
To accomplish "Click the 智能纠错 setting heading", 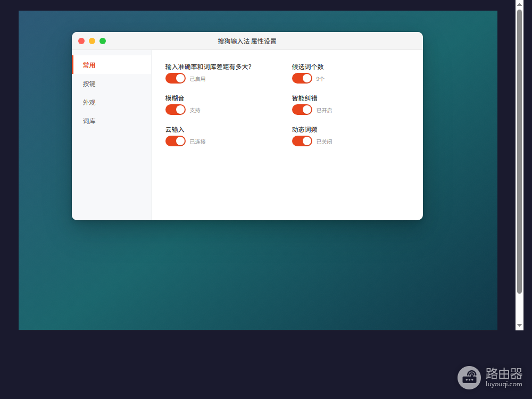I will [x=305, y=98].
